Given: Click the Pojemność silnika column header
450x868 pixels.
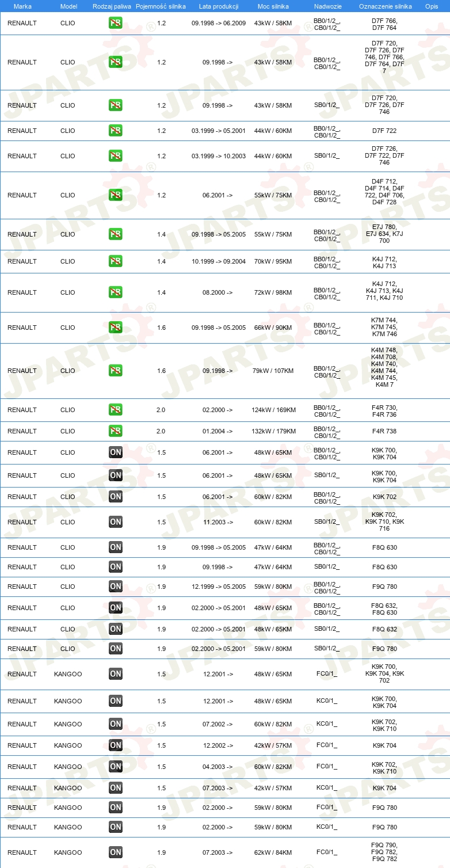Looking at the screenshot, I should tap(161, 6).
